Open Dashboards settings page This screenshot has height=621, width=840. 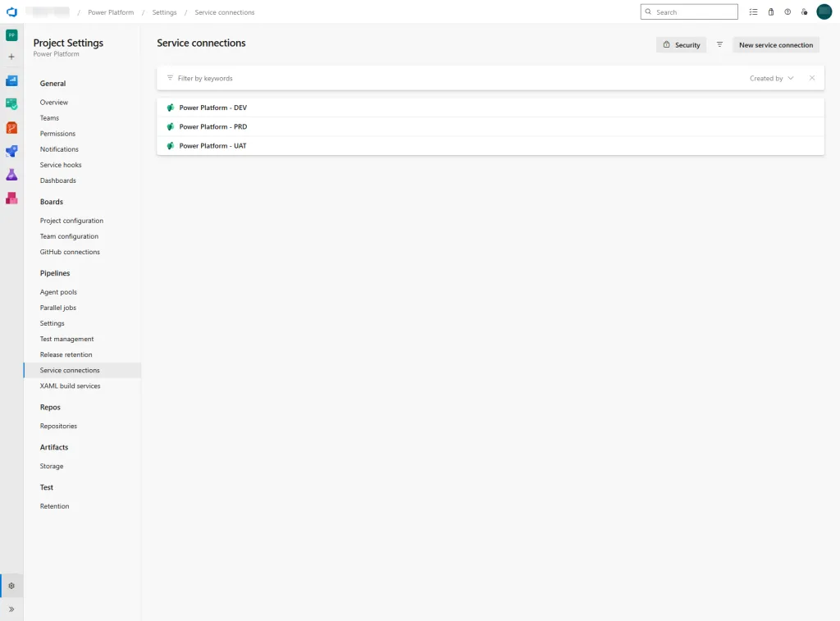[x=58, y=180]
